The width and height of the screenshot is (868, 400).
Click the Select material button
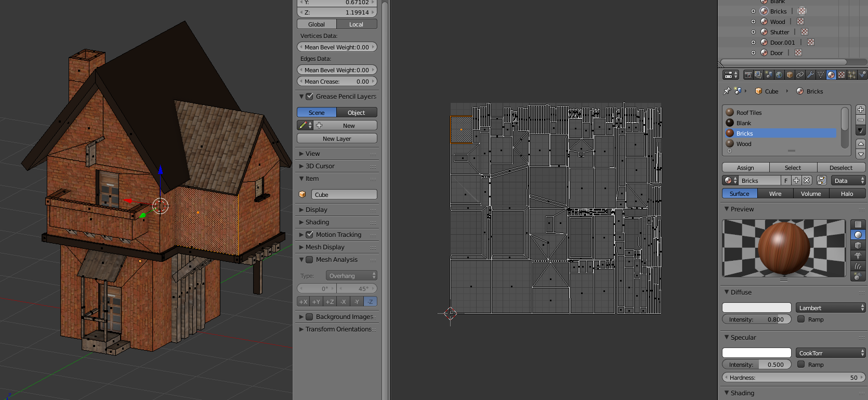tap(793, 167)
